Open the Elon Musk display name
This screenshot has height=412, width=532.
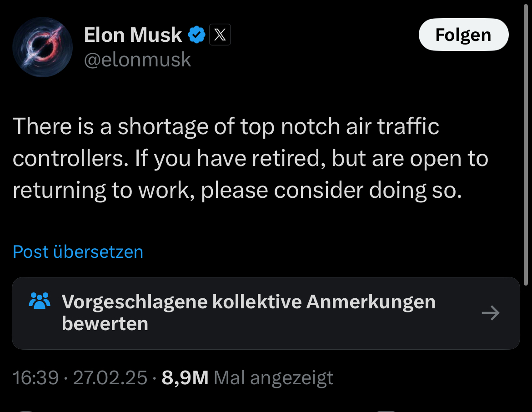(x=133, y=35)
